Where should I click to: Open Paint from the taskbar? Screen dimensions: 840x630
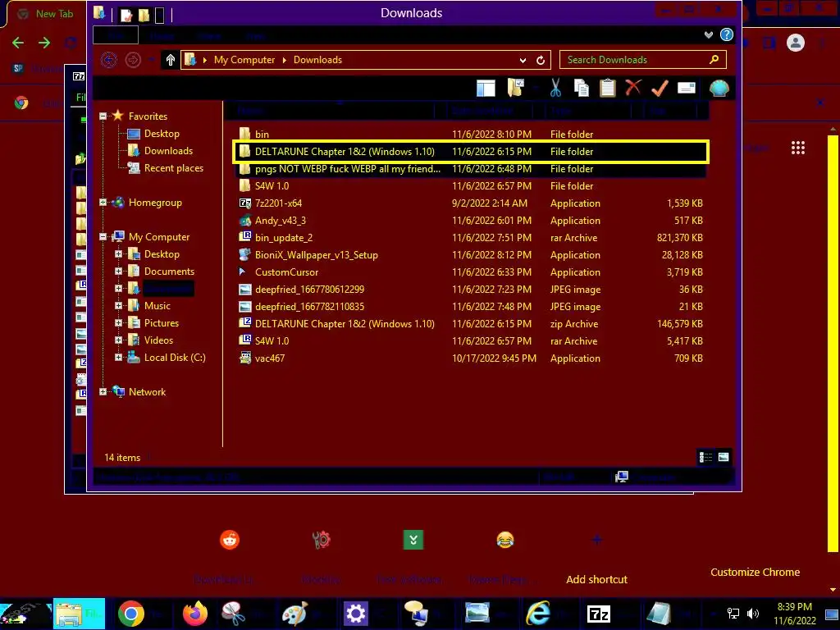(295, 614)
